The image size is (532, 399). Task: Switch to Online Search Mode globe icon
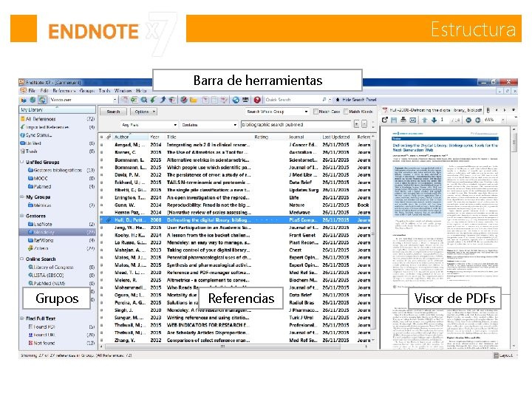tap(33, 100)
